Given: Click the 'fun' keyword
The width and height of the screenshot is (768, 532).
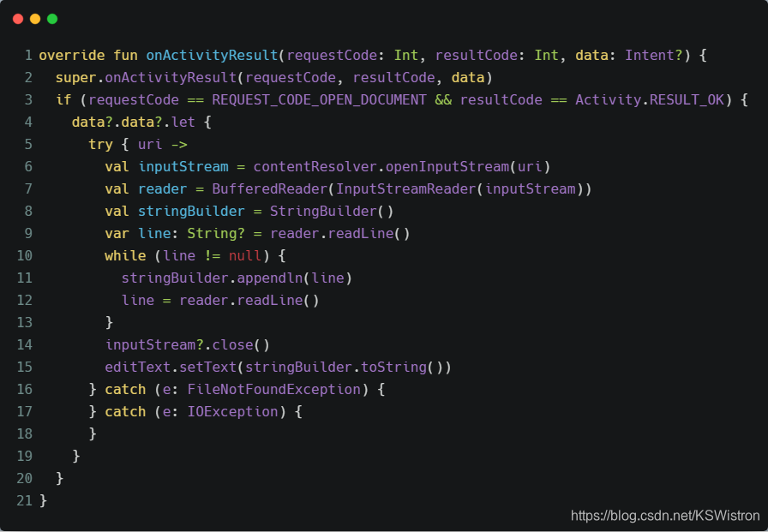Looking at the screenshot, I should pyautogui.click(x=125, y=56).
